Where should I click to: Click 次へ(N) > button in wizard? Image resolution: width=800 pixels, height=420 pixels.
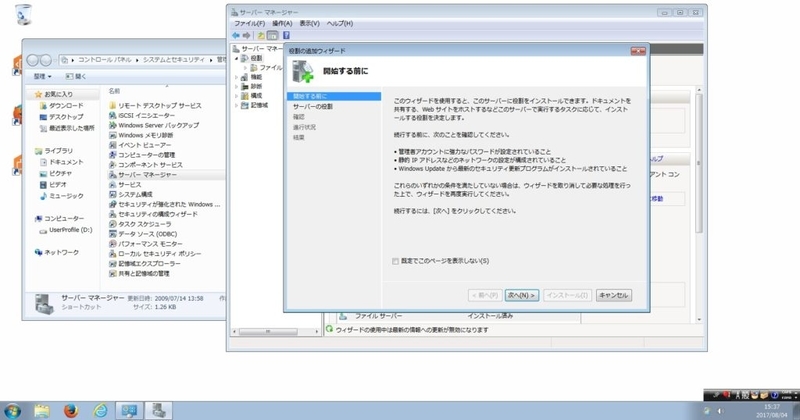tap(521, 295)
